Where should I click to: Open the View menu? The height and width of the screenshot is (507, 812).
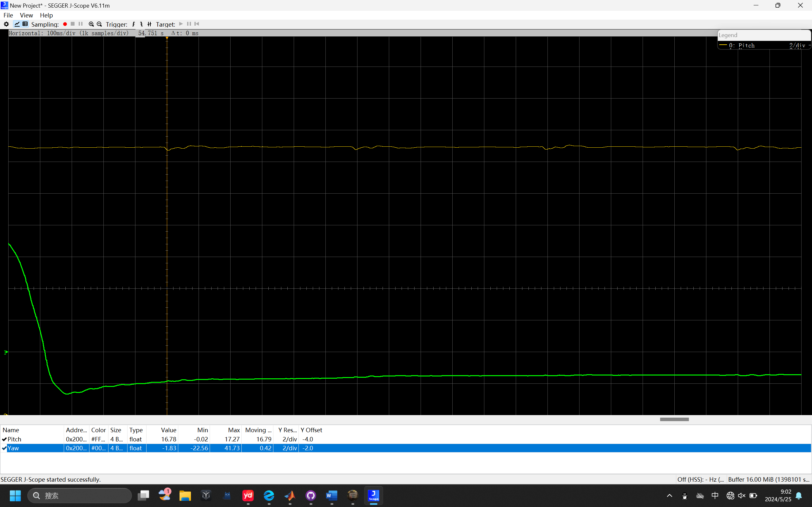26,15
